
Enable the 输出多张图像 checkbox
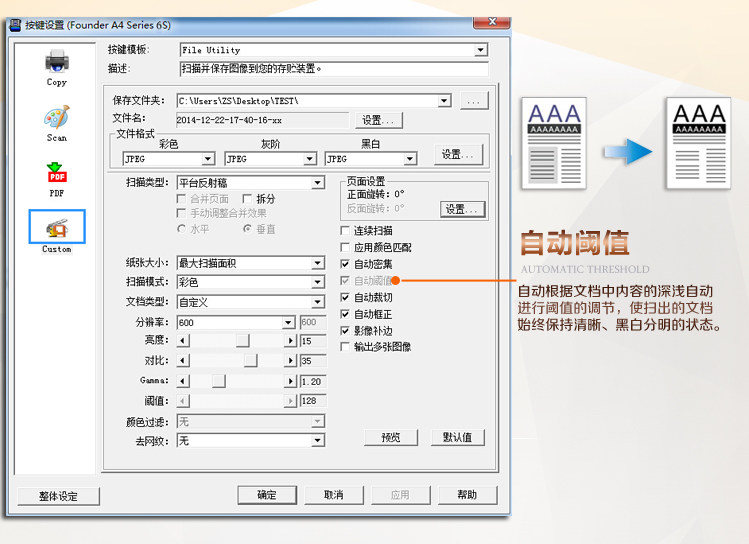coord(345,347)
